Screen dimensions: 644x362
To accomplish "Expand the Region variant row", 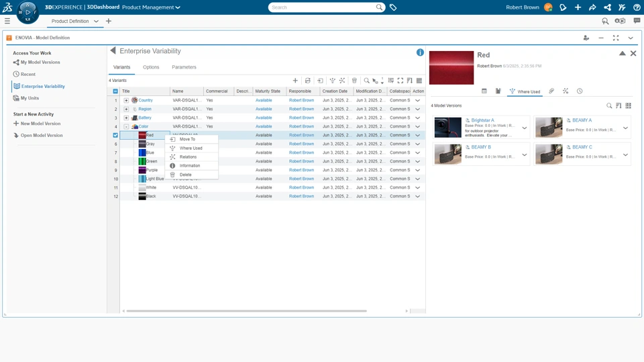I will click(x=126, y=109).
